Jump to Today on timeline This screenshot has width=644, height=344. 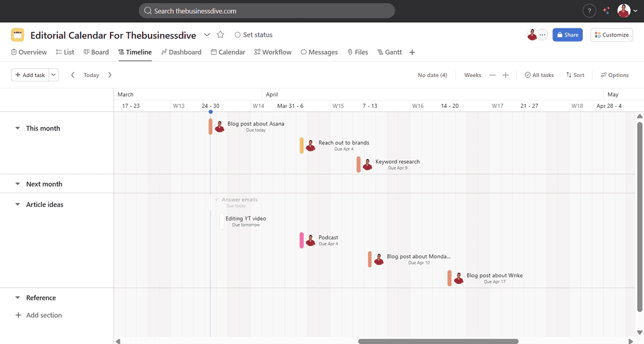(91, 75)
